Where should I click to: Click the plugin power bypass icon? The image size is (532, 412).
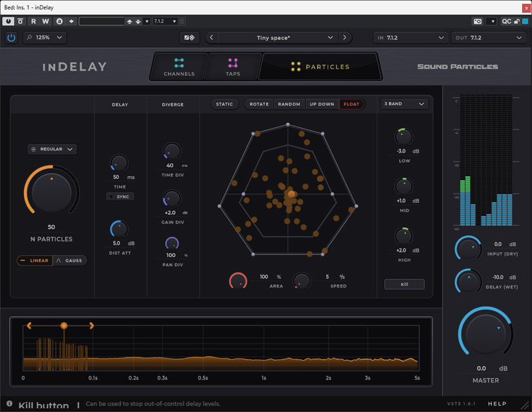click(11, 37)
